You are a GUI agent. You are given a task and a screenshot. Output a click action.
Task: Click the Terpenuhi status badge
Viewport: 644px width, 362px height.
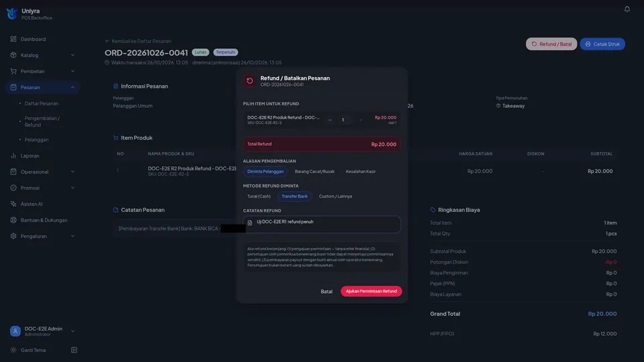[x=225, y=52]
